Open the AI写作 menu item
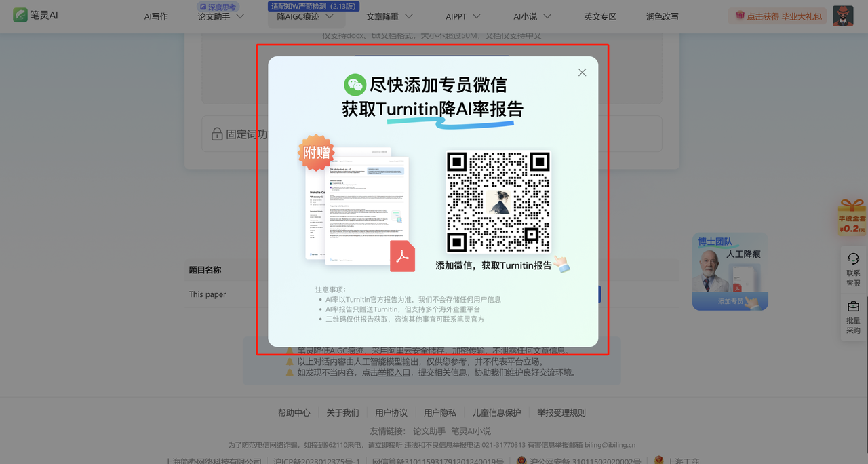Image resolution: width=868 pixels, height=464 pixels. [x=156, y=16]
